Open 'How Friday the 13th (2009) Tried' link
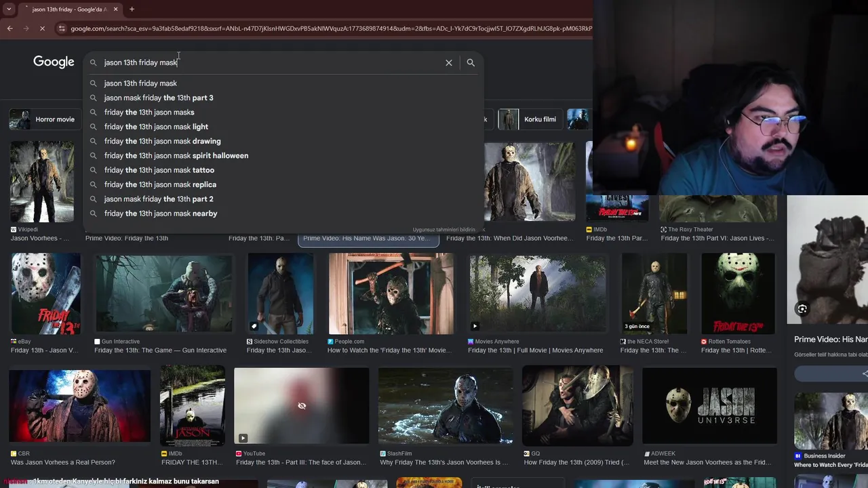868x488 pixels. click(576, 462)
